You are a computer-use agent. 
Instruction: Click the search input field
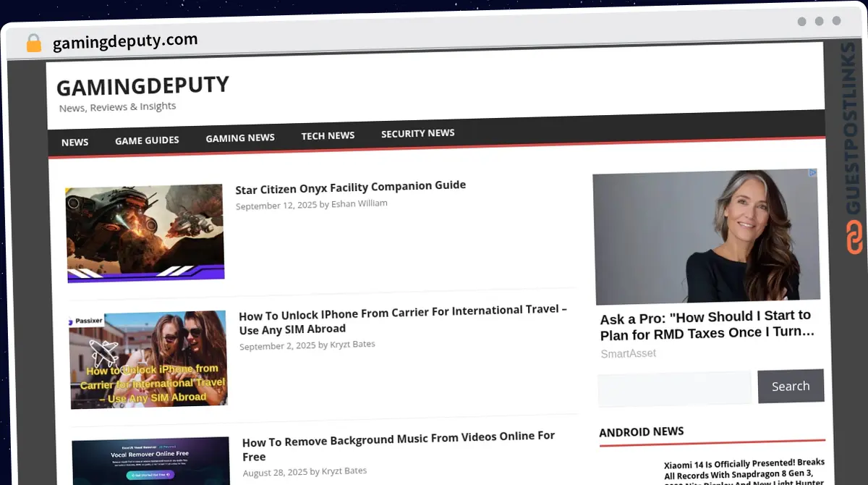673,389
